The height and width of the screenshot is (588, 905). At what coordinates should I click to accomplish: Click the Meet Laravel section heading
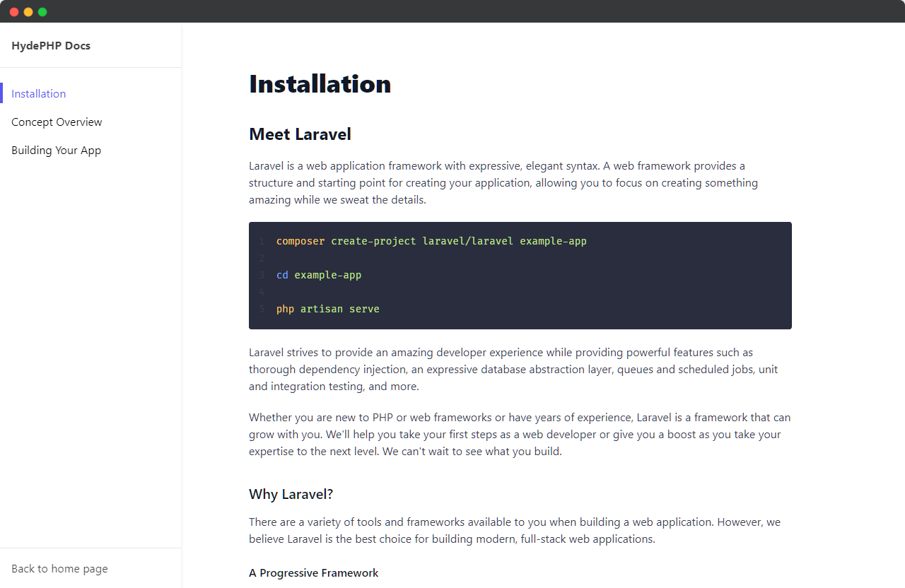[300, 134]
